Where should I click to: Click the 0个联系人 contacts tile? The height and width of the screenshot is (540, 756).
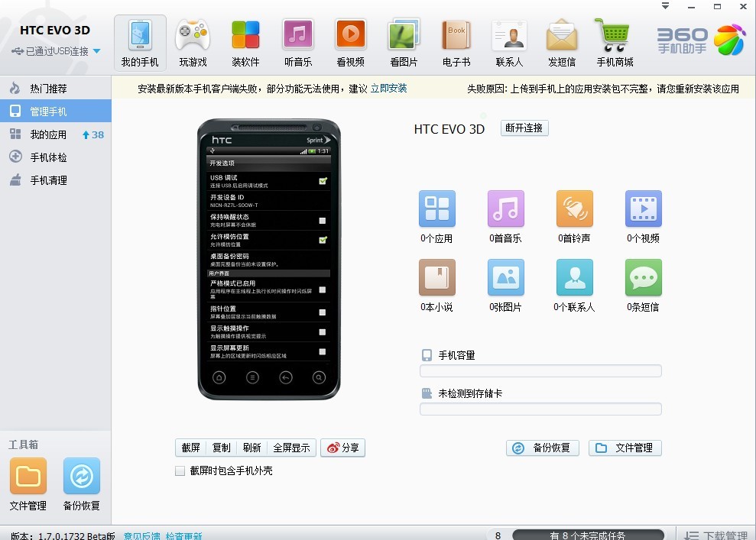pyautogui.click(x=574, y=286)
